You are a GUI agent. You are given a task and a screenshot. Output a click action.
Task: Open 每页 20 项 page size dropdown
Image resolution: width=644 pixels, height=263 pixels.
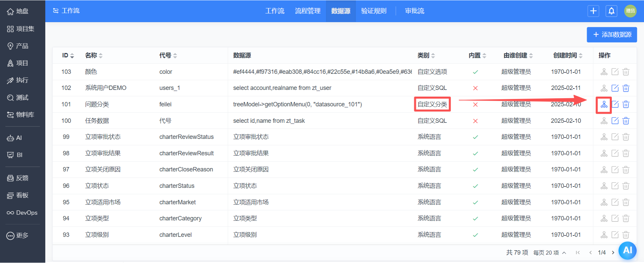pyautogui.click(x=549, y=253)
